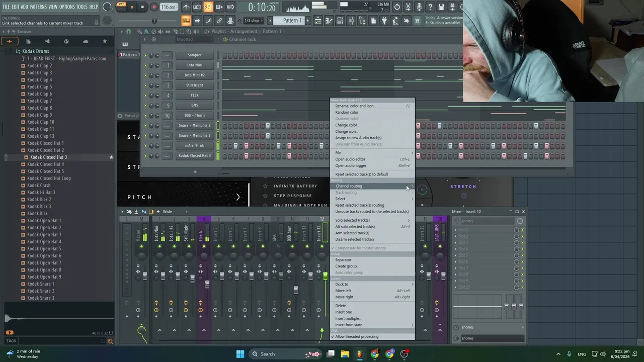
Task: Toggle the metronome icon in top toolbar
Action: click(x=186, y=7)
